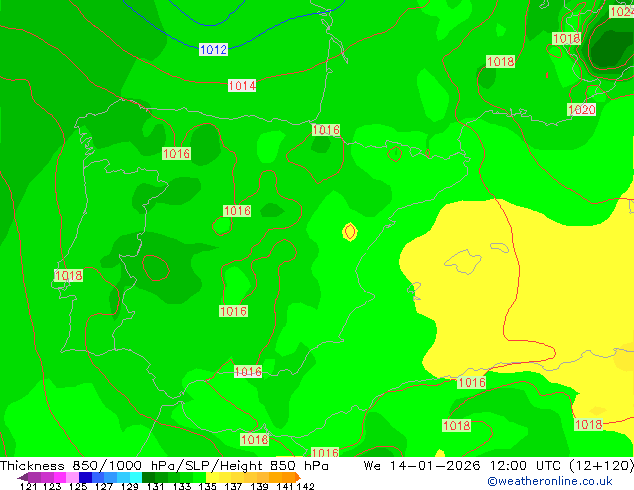Screen dimensions: 634x490
Task: Select the 1020 isobar label
Action: (581, 109)
